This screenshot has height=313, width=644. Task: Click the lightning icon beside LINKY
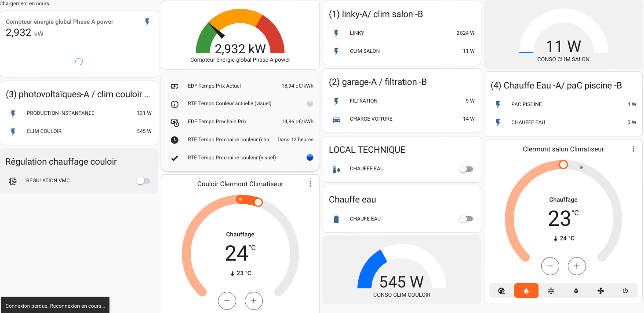coord(336,33)
